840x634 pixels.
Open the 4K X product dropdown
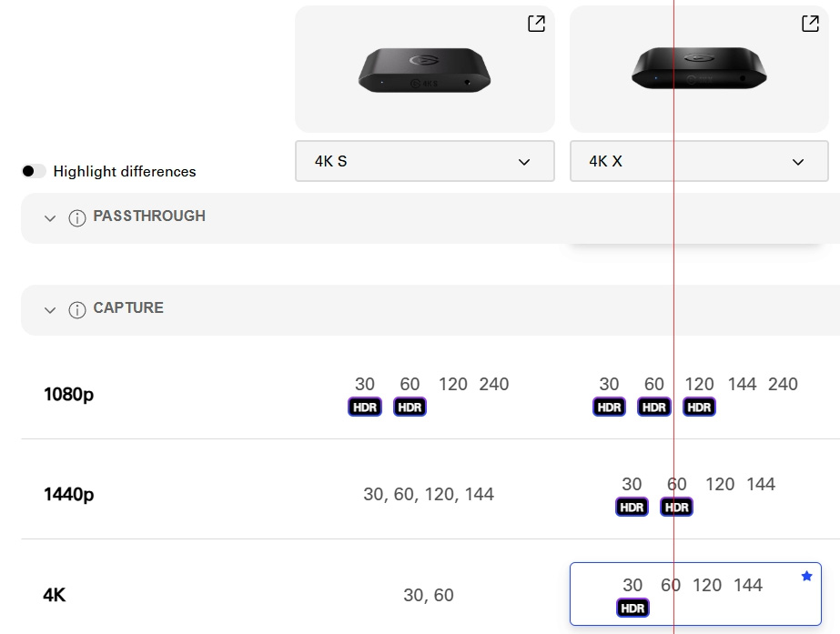point(699,161)
